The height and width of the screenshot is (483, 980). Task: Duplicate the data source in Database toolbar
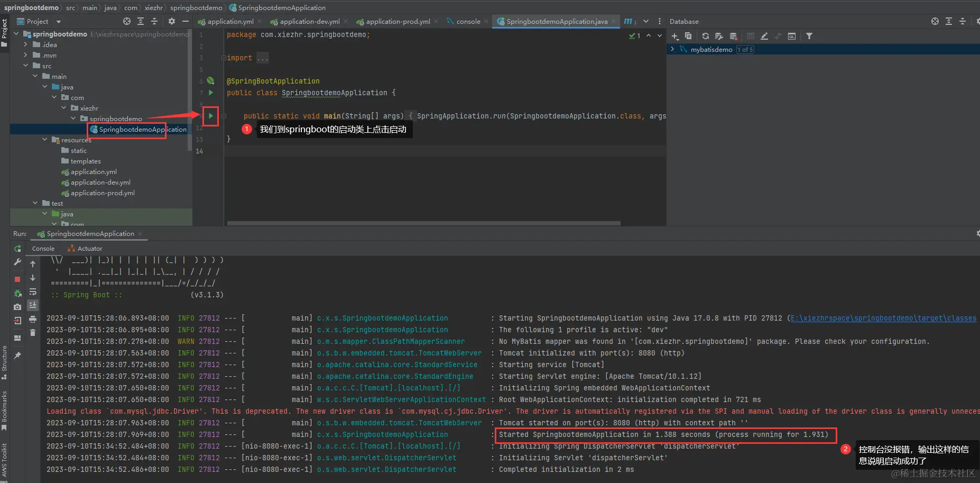tap(688, 36)
